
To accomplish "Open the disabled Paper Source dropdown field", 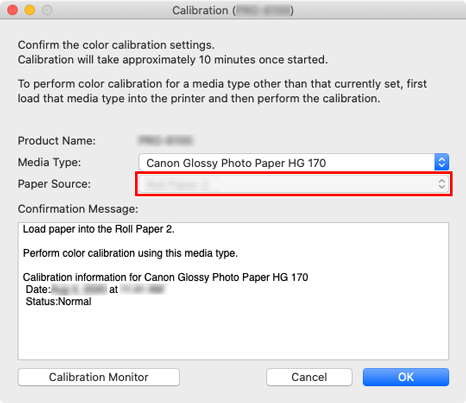I will (x=294, y=184).
